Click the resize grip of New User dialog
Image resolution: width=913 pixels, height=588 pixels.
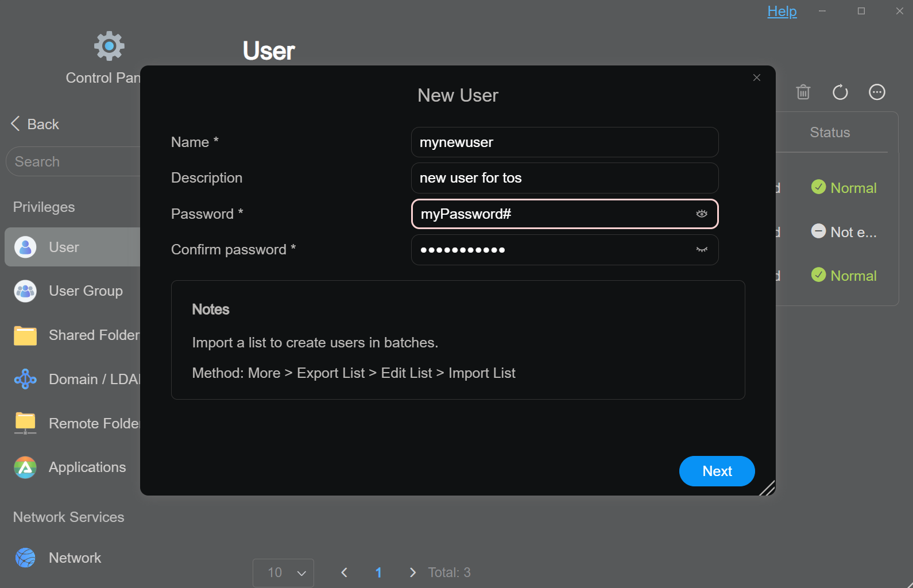[x=767, y=488]
